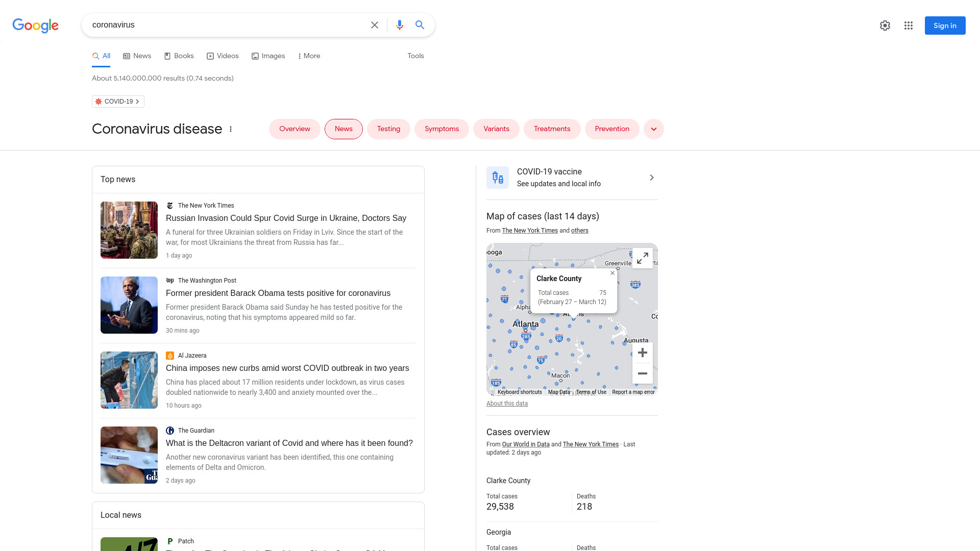
Task: Switch to the Videos results tab
Action: (x=223, y=56)
